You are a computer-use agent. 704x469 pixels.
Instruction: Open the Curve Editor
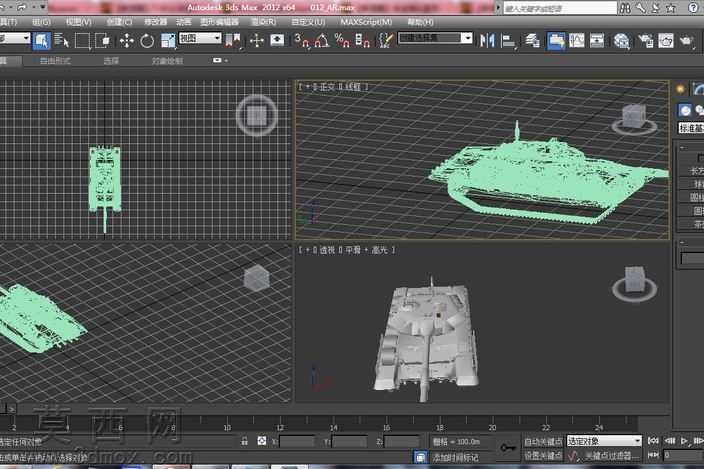(576, 41)
